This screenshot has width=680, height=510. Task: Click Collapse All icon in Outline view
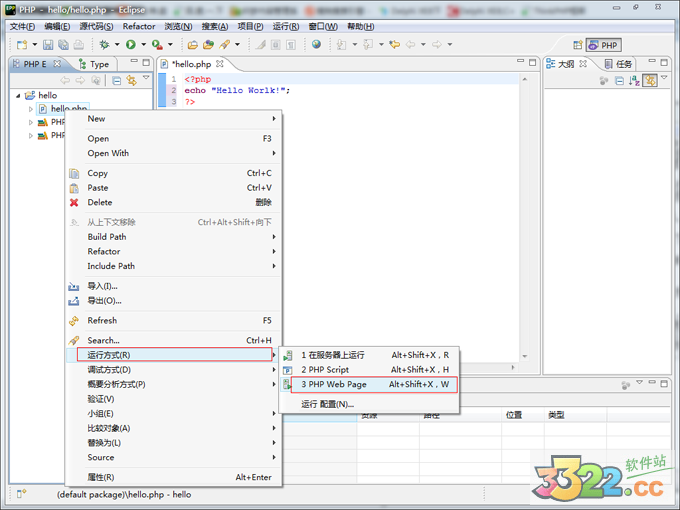pyautogui.click(x=619, y=81)
